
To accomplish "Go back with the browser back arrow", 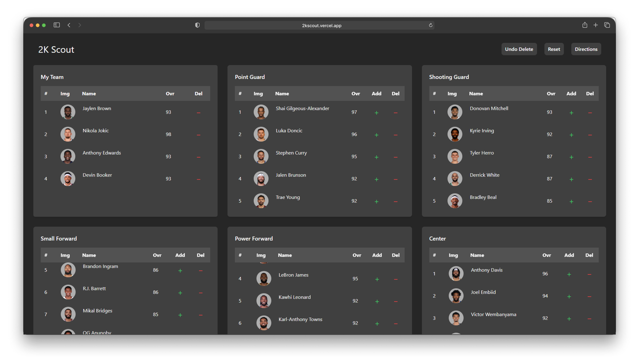I will (x=69, y=25).
